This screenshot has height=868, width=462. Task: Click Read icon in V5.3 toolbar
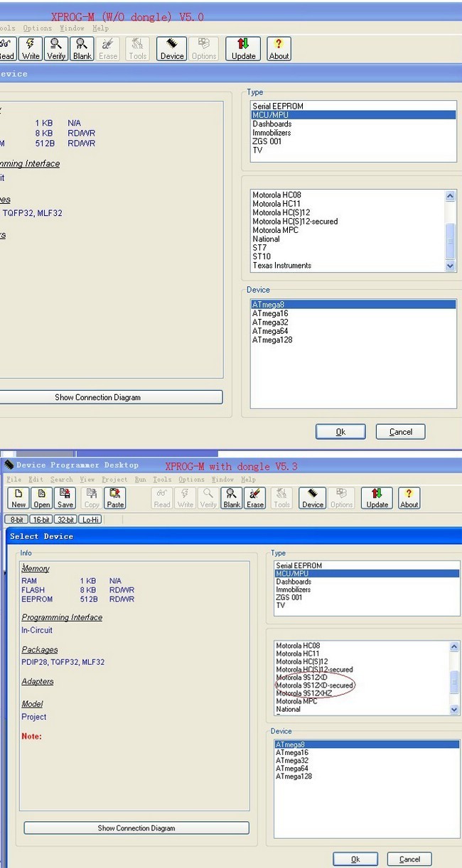(x=162, y=498)
